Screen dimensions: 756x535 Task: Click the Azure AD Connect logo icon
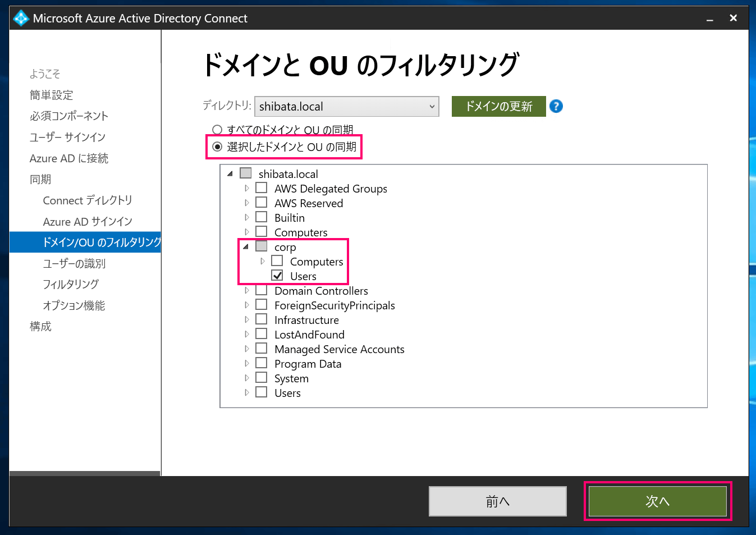click(x=21, y=18)
